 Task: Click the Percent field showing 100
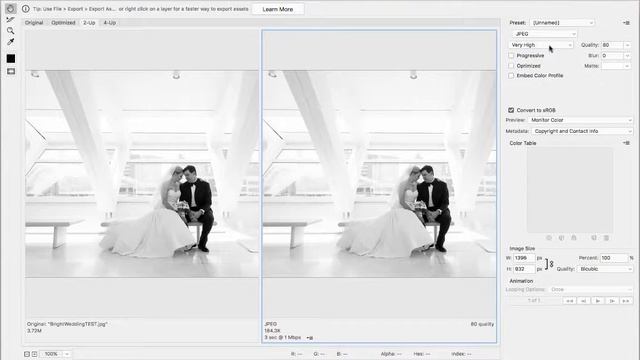tap(614, 258)
